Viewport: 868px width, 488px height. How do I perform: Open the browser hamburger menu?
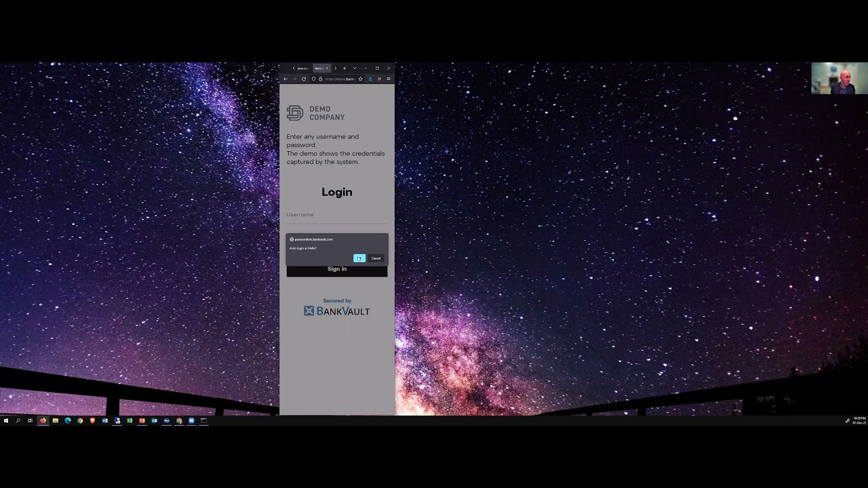click(x=389, y=79)
